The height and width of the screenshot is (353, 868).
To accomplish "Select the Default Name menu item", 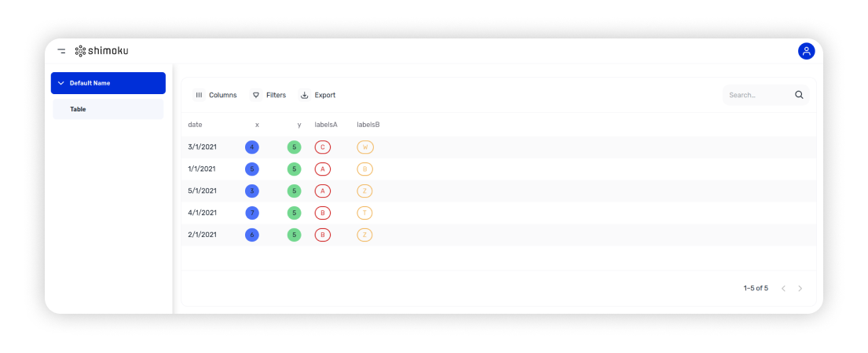I will pos(90,83).
